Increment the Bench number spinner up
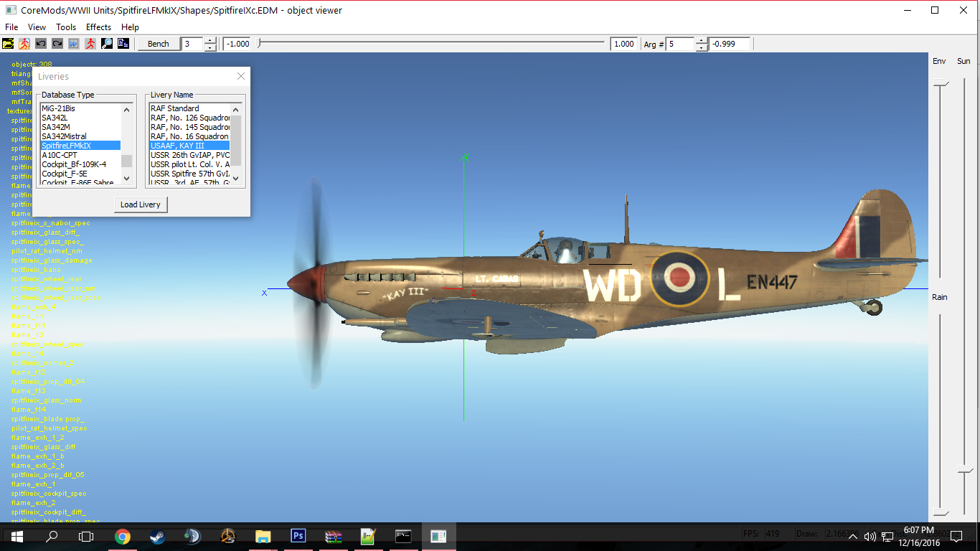Image resolution: width=980 pixels, height=551 pixels. point(210,40)
